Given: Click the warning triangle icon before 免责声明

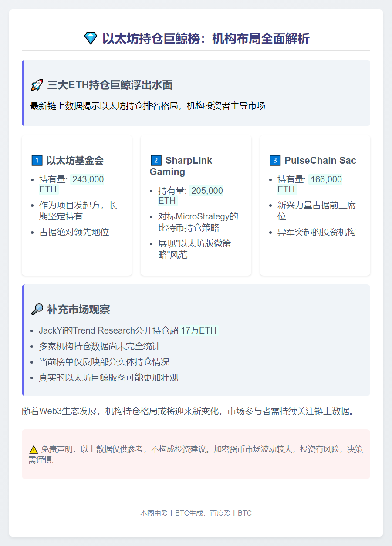Looking at the screenshot, I should pyautogui.click(x=34, y=450).
